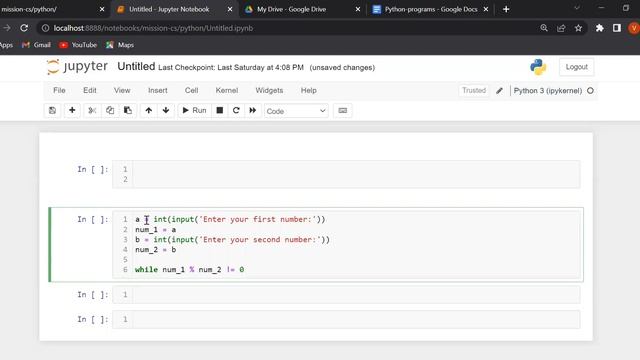
Task: Click the code line num_2 = b
Action: click(x=156, y=250)
